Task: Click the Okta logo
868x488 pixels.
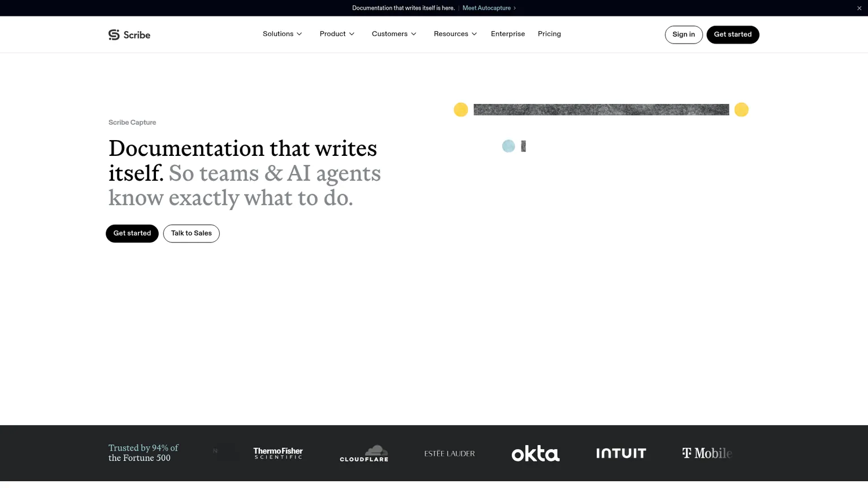Action: 536,453
